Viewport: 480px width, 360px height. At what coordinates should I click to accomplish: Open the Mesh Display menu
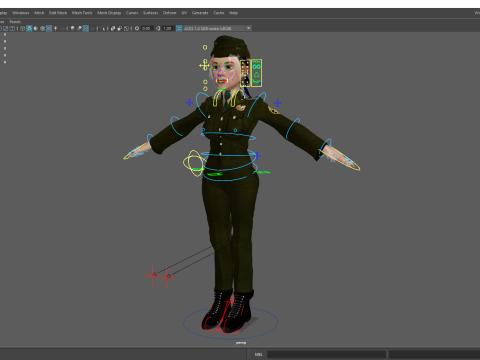109,13
